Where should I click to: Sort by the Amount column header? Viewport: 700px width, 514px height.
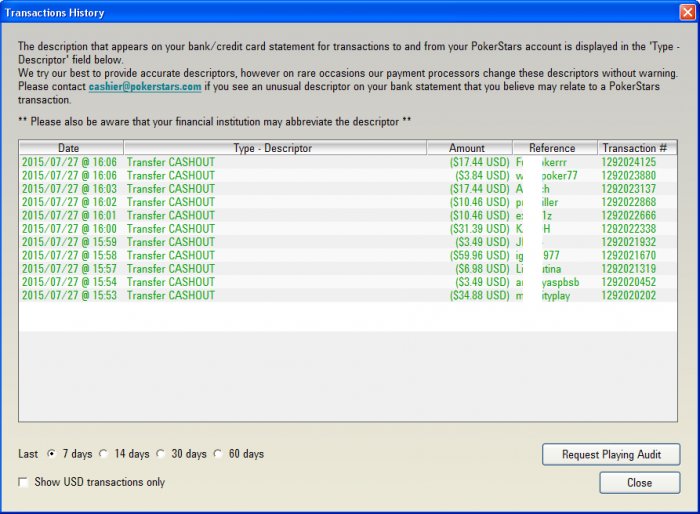coord(469,148)
